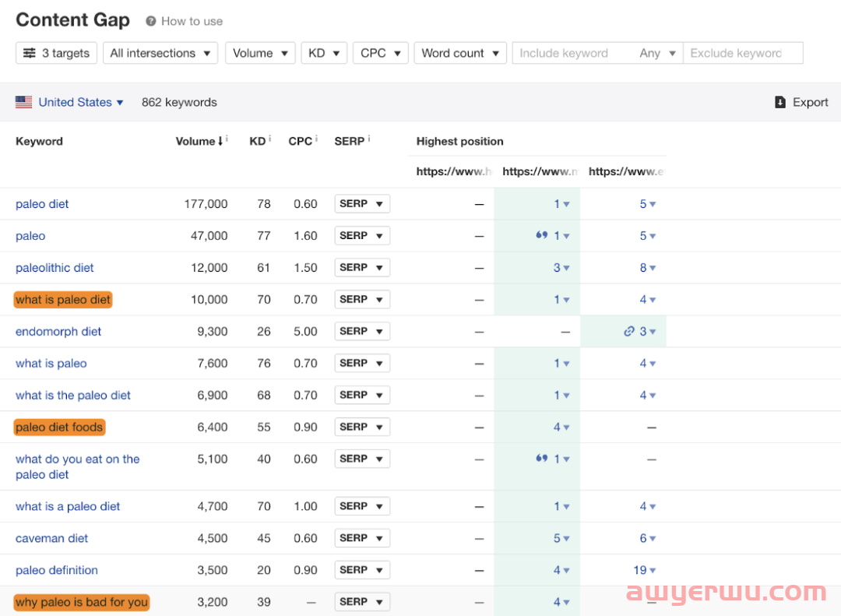The height and width of the screenshot is (616, 841).
Task: Open the why paleo is bad for you keyword
Action: (81, 602)
